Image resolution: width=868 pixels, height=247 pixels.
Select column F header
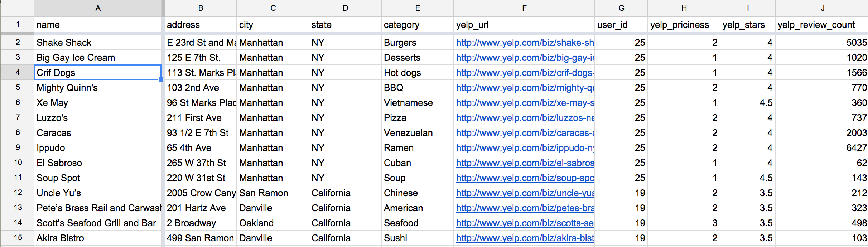(x=524, y=8)
